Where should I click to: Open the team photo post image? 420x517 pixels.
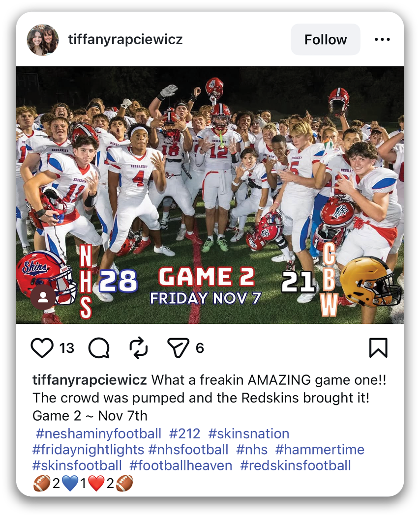(210, 195)
